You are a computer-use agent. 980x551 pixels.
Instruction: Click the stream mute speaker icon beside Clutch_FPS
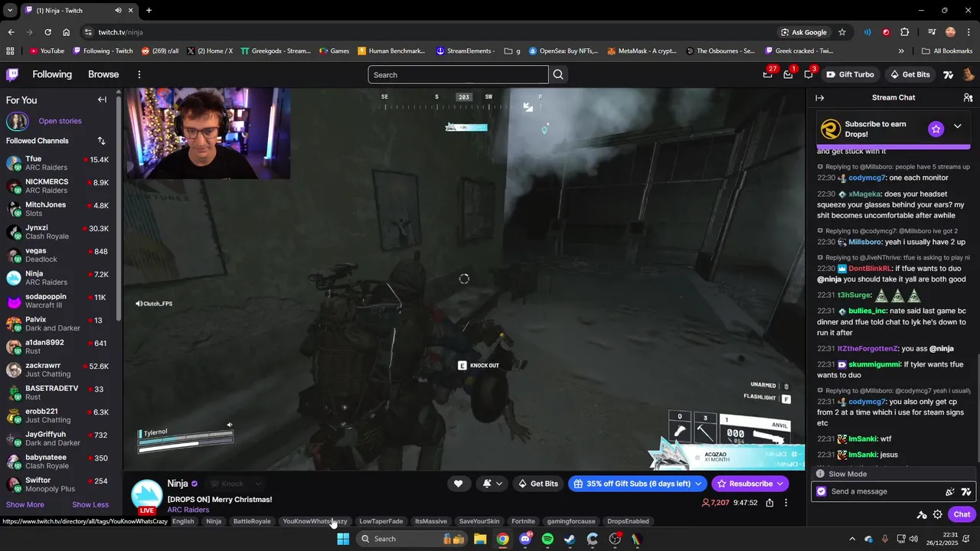pyautogui.click(x=139, y=304)
